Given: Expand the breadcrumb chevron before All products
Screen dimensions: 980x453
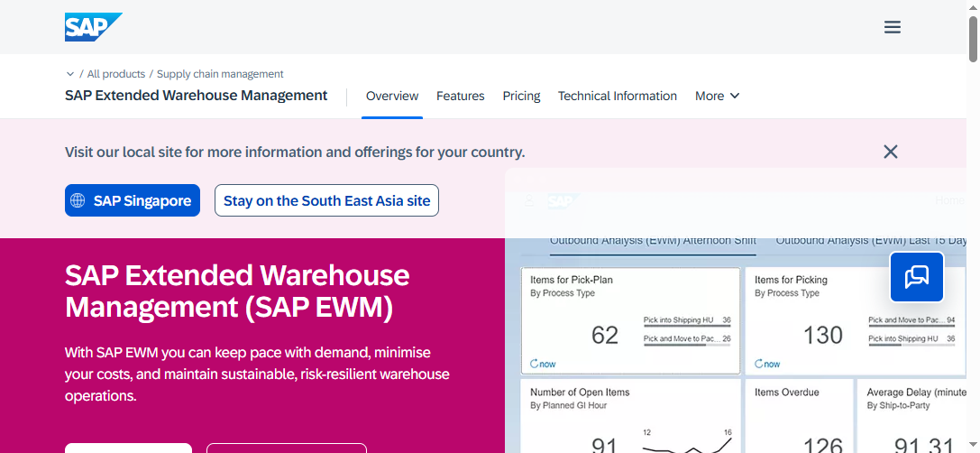Looking at the screenshot, I should pyautogui.click(x=70, y=74).
